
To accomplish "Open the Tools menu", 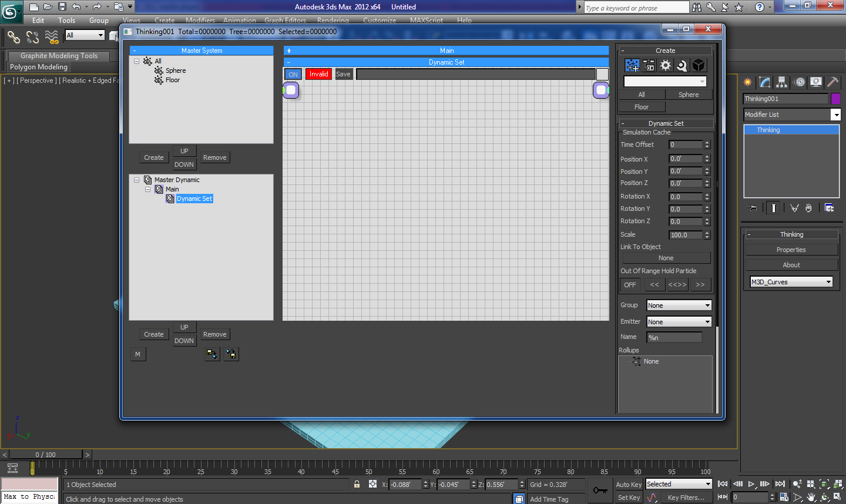I will click(x=66, y=21).
